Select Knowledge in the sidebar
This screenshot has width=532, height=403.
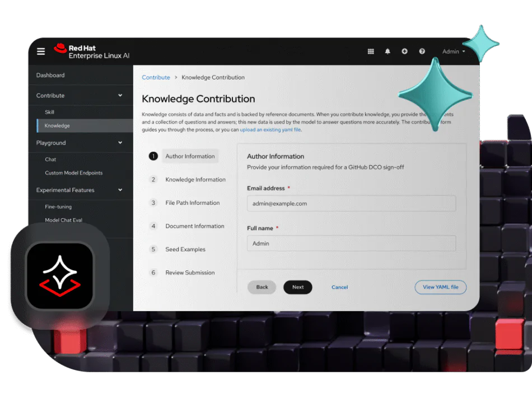[85, 125]
